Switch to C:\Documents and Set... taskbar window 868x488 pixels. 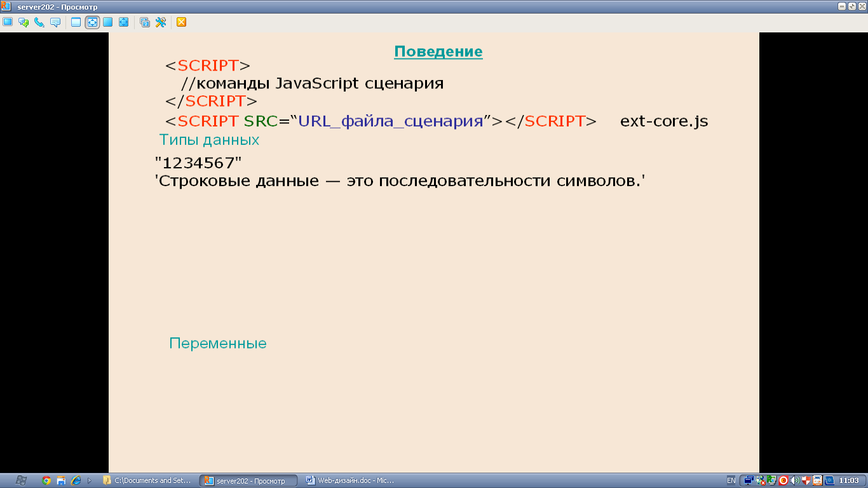pos(147,480)
